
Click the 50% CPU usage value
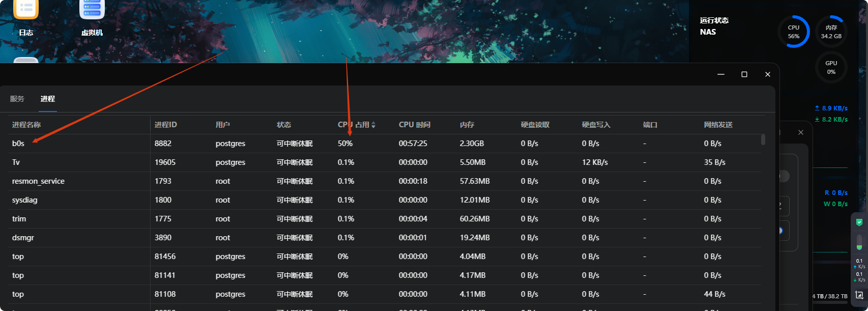(x=345, y=144)
